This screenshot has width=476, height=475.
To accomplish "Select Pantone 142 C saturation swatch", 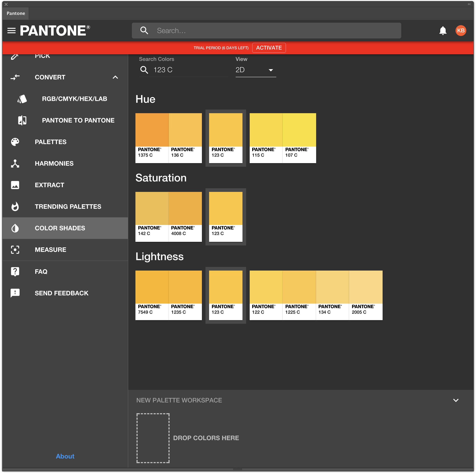I will (x=152, y=217).
